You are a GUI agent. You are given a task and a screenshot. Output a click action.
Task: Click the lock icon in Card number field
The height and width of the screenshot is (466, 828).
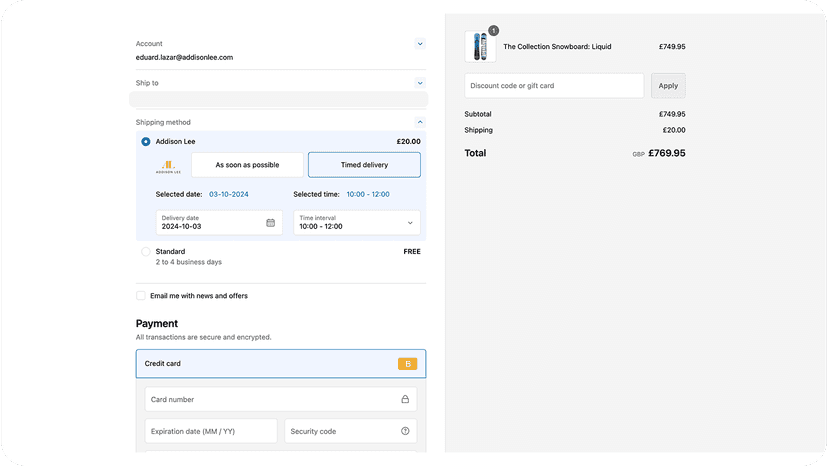(405, 399)
